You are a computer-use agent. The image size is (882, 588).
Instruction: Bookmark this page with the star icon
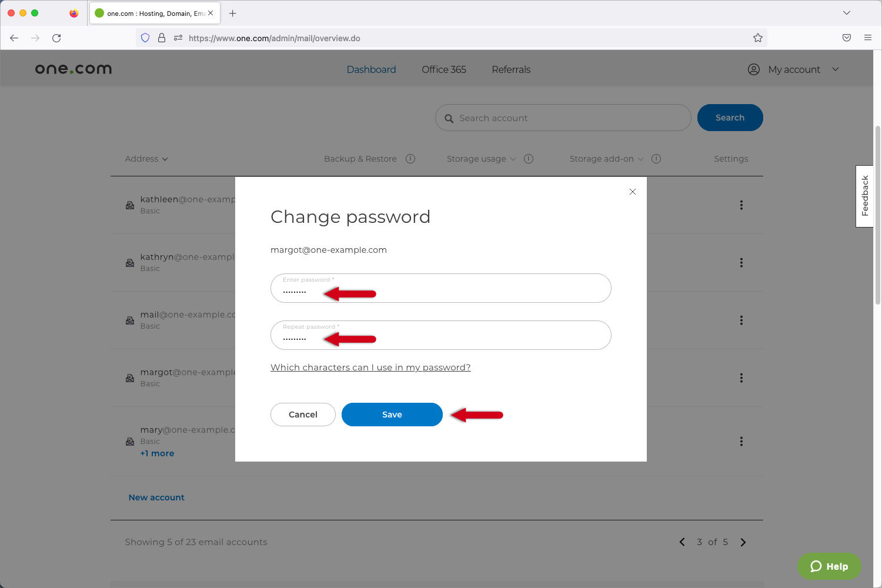(x=757, y=38)
